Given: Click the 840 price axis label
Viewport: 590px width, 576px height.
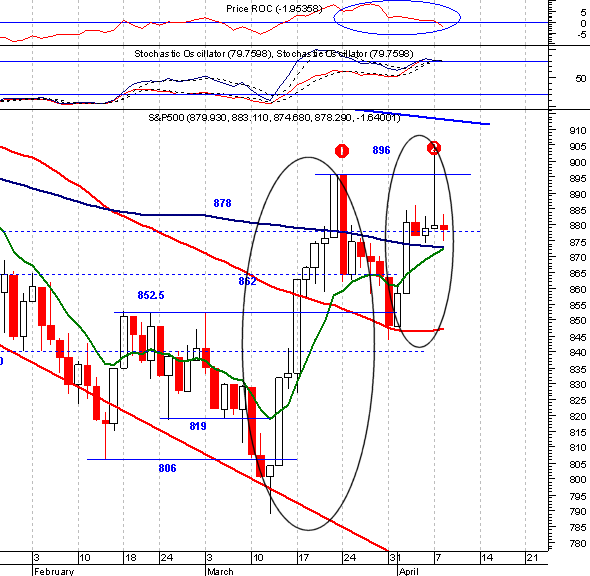Looking at the screenshot, I should (x=578, y=353).
